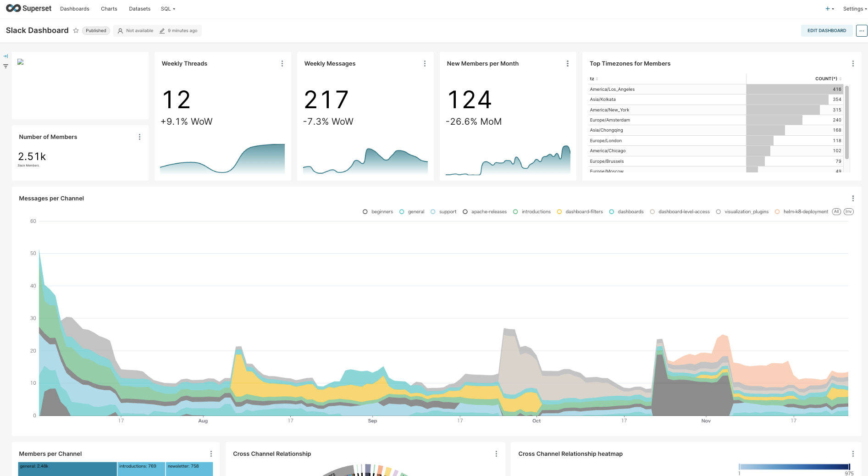Open the Settings dropdown
Screen dimensions: 868x476
coord(855,9)
